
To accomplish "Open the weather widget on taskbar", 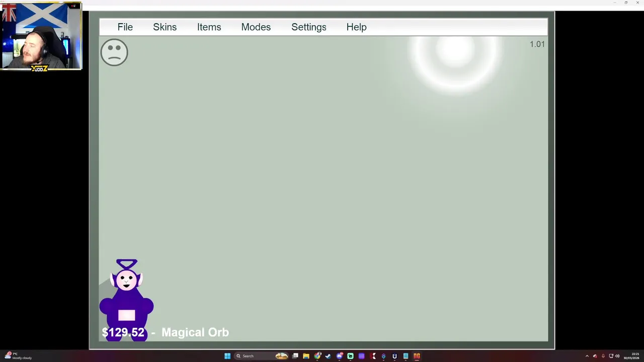I will click(x=18, y=356).
